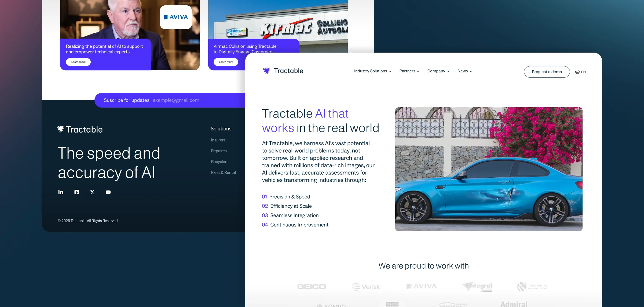The image size is (644, 307).
Task: Open the Facebook social icon
Action: [x=77, y=192]
